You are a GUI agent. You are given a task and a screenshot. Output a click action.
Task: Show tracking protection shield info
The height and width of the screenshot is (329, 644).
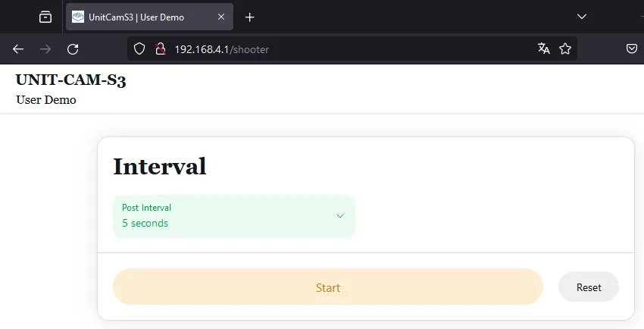click(x=139, y=49)
